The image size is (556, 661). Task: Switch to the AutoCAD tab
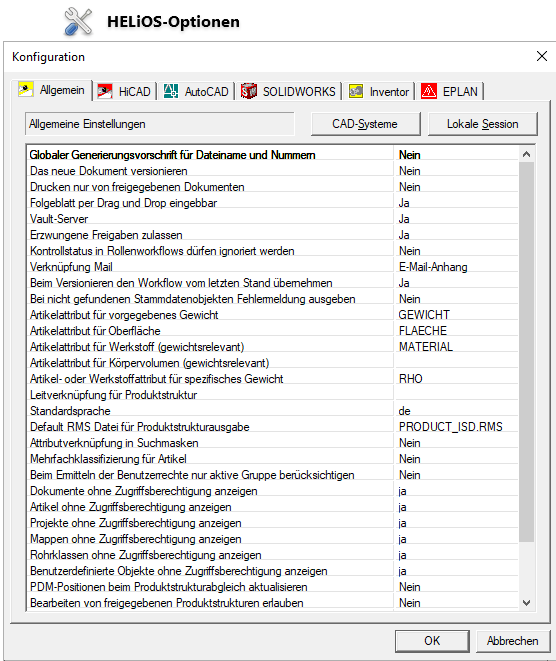click(x=196, y=91)
